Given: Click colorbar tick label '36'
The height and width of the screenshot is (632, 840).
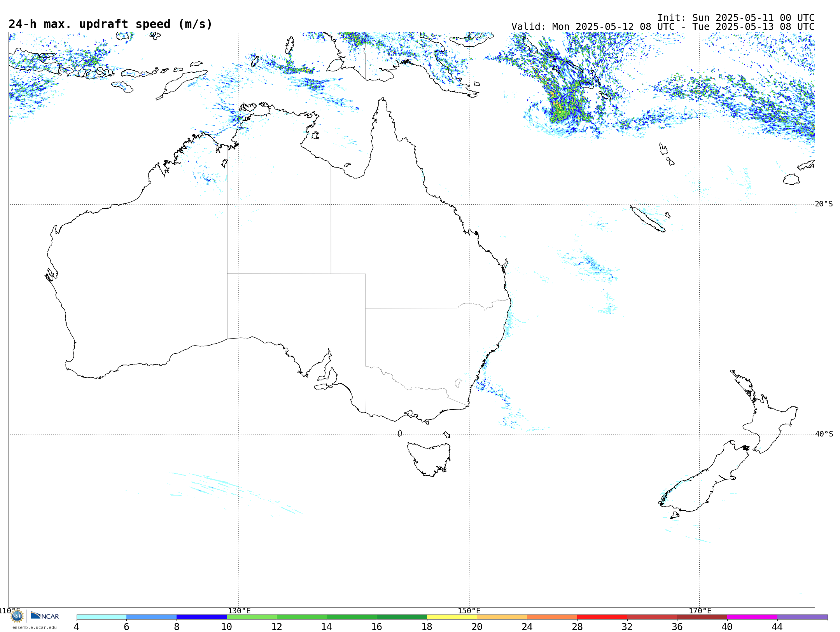Looking at the screenshot, I should (677, 627).
